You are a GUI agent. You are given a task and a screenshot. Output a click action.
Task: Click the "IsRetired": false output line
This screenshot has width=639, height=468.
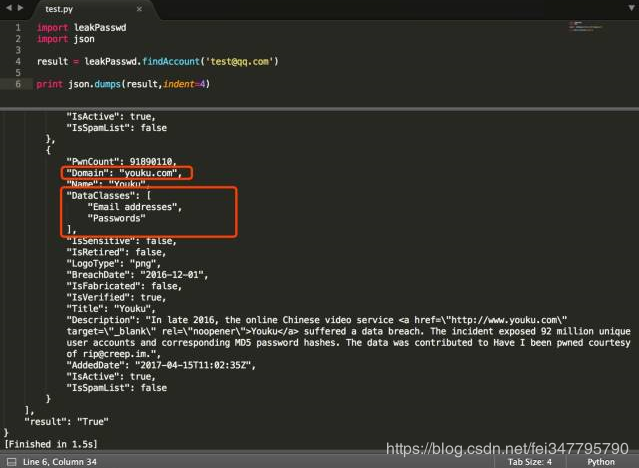(x=116, y=252)
